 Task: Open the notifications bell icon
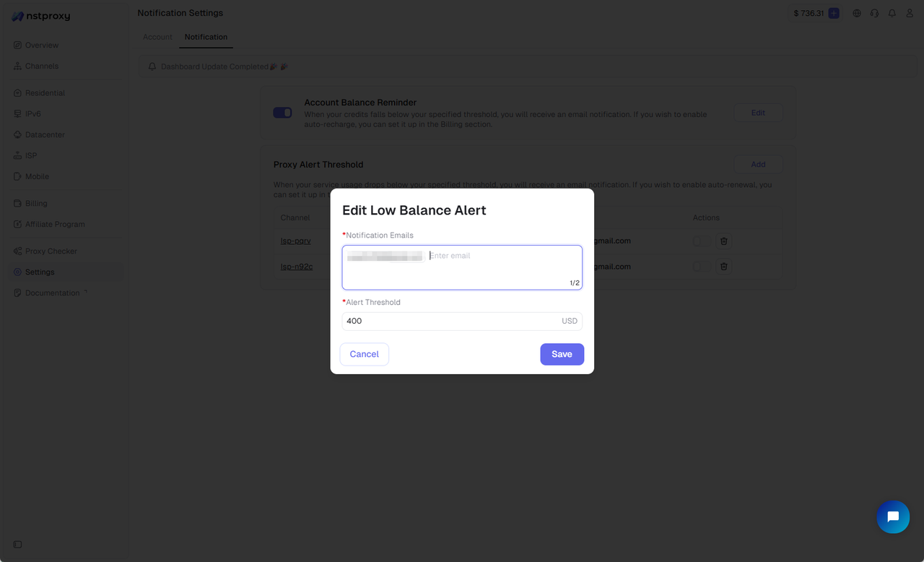tap(892, 13)
